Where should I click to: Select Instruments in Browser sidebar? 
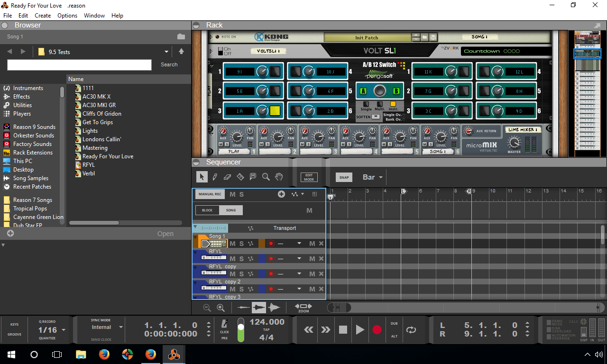pyautogui.click(x=28, y=88)
